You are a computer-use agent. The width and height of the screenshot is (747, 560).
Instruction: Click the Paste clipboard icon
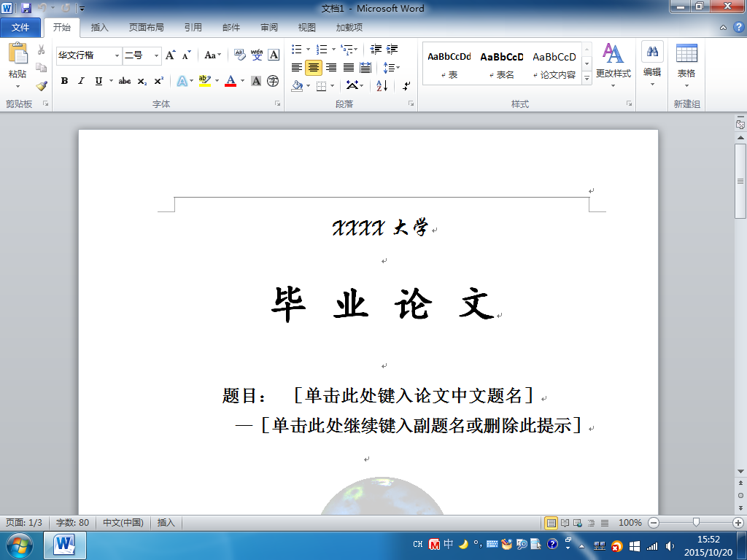point(18,53)
